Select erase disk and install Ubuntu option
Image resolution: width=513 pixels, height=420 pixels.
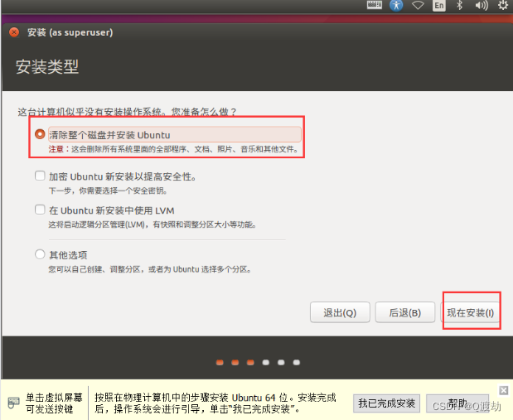click(40, 134)
